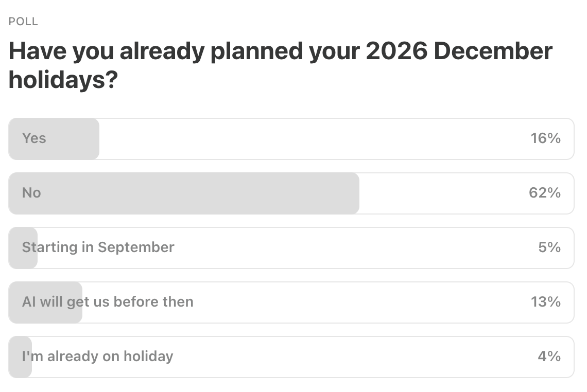The image size is (587, 392).
Task: Click the word 'holidays?' in the heading
Action: 63,80
